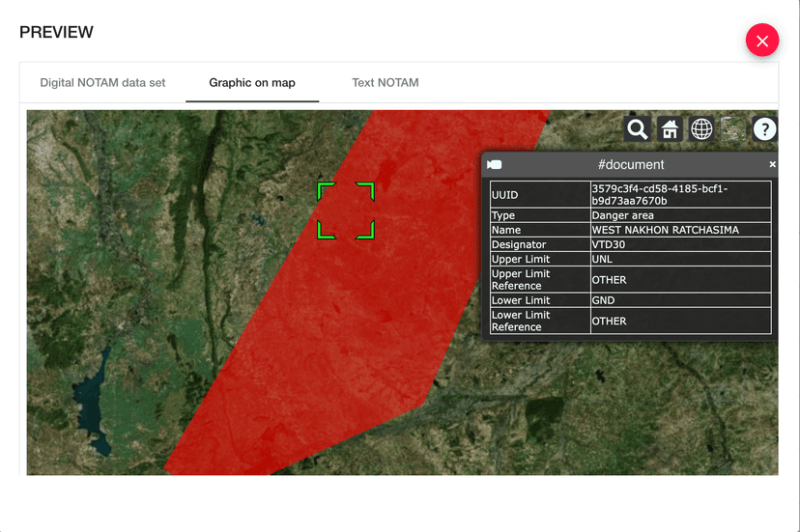Click the camera icon in the info box
This screenshot has width=800, height=532.
(495, 165)
